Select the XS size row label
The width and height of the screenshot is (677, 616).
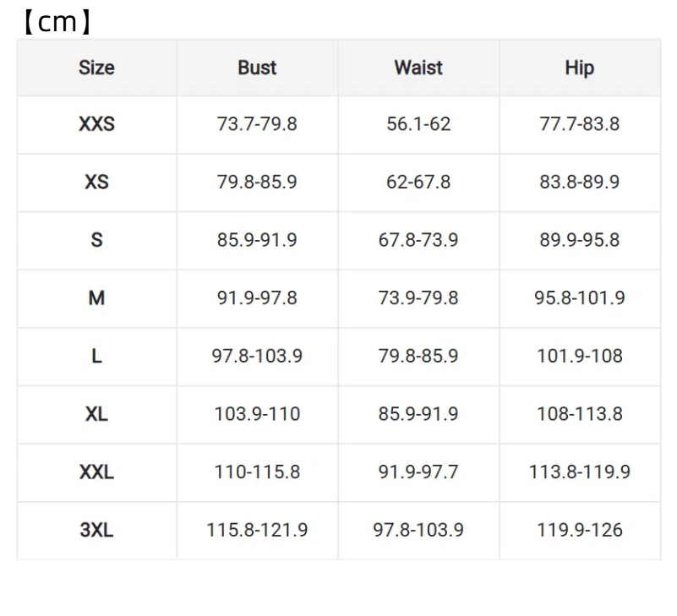click(x=96, y=182)
